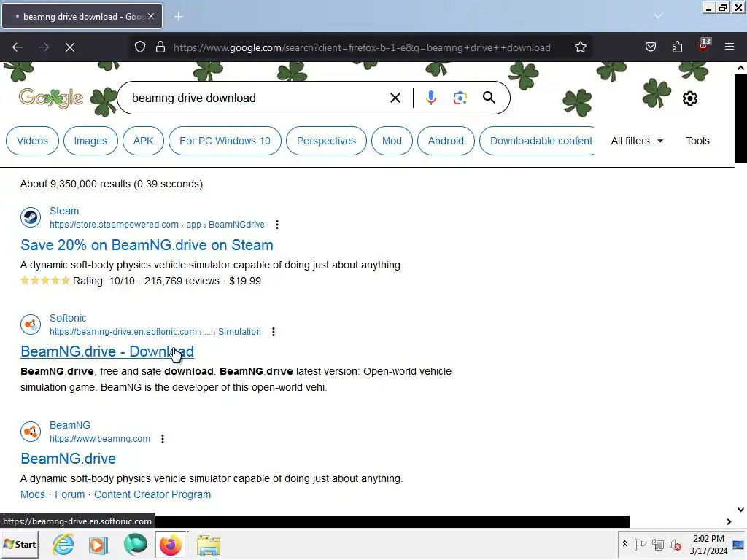Click the forward navigation arrow
This screenshot has width=747, height=560.
pyautogui.click(x=44, y=47)
